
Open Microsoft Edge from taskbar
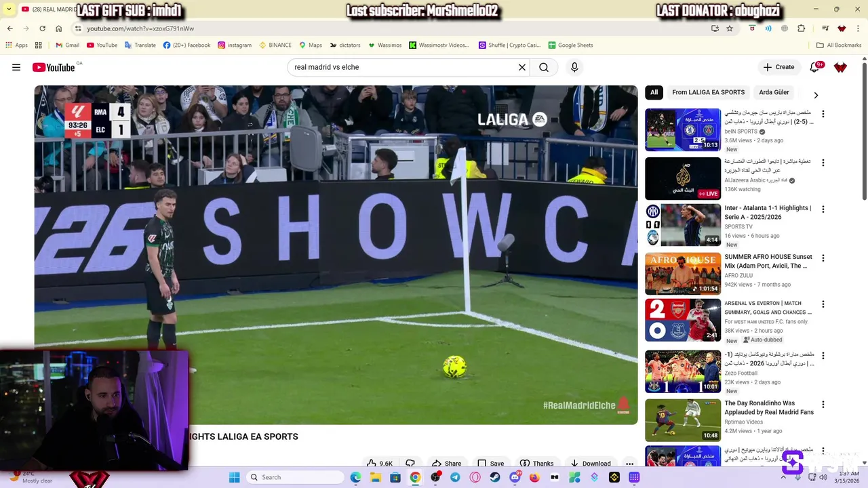coord(356,477)
